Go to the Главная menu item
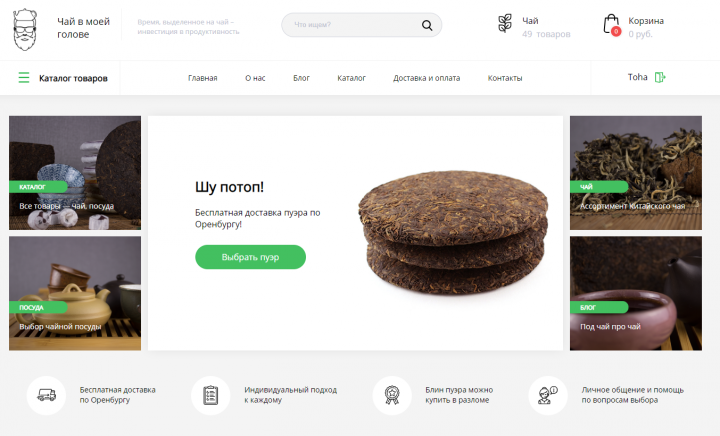Viewport: 720px width, 436px height. click(x=202, y=78)
